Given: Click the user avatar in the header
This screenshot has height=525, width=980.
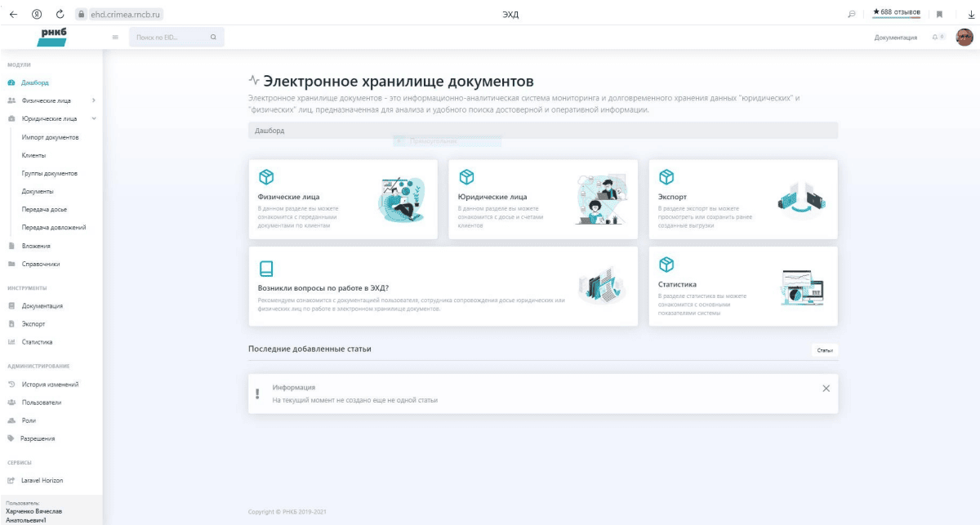Looking at the screenshot, I should 964,38.
